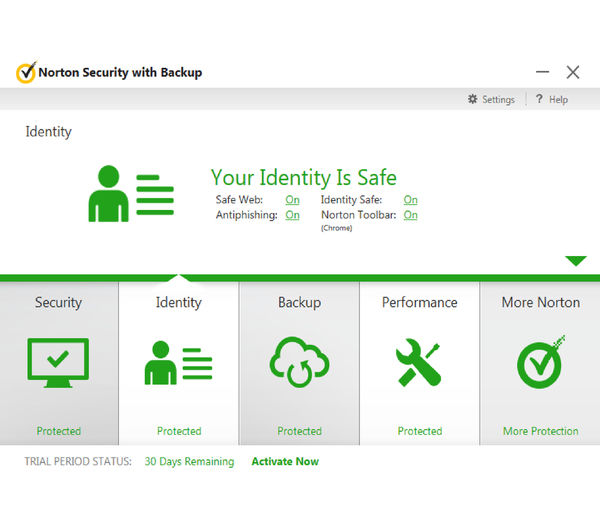
Task: Switch to the Security tab label
Action: (58, 302)
